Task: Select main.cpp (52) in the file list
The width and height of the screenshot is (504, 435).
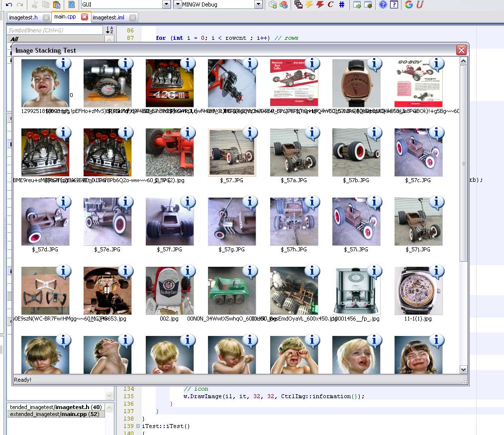Action: point(56,414)
